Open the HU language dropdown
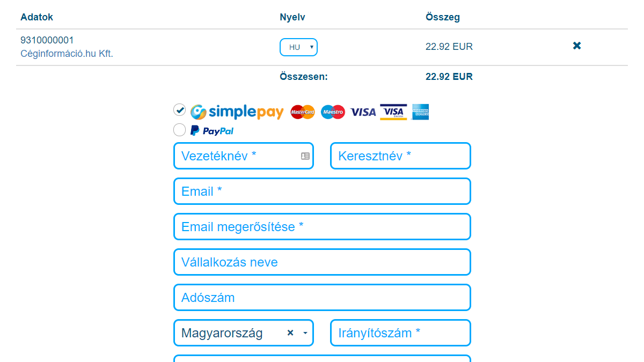 tap(298, 47)
